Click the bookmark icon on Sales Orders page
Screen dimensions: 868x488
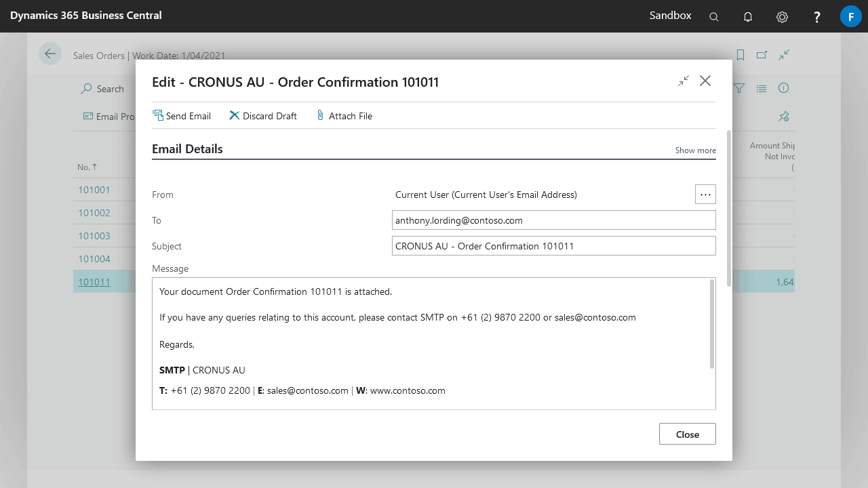click(x=741, y=55)
